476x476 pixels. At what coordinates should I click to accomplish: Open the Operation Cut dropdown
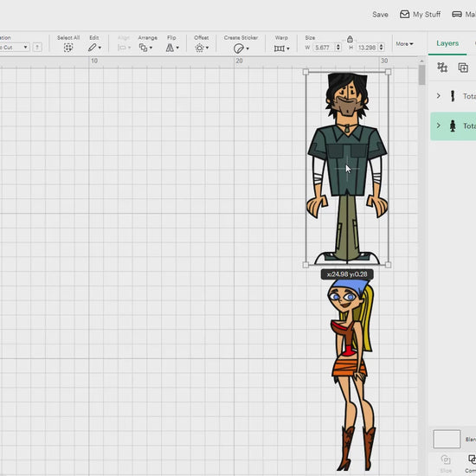coord(14,48)
